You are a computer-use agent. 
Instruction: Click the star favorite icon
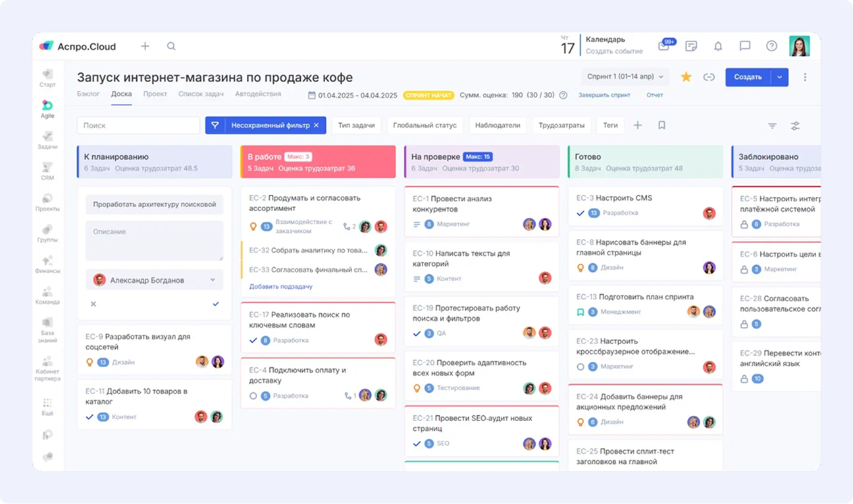click(686, 77)
